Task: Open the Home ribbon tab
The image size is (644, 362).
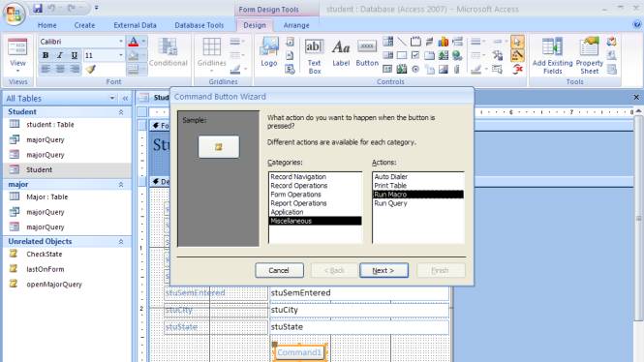Action: pyautogui.click(x=46, y=25)
